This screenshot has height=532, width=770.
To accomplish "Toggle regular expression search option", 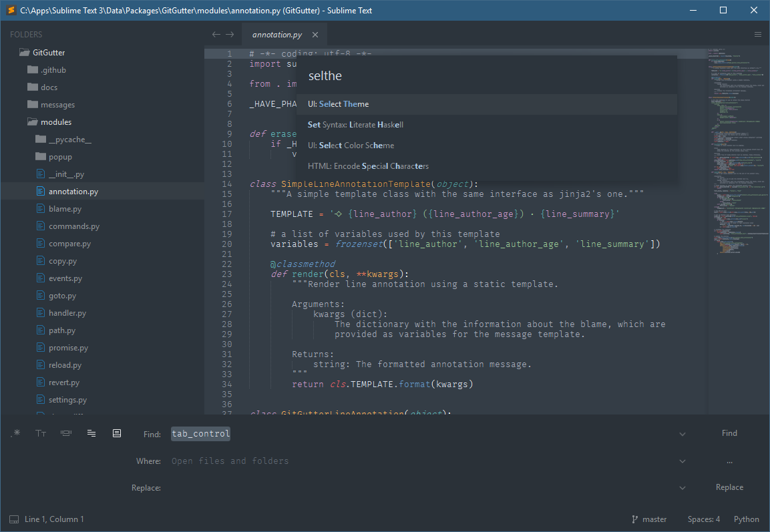I will click(x=16, y=433).
